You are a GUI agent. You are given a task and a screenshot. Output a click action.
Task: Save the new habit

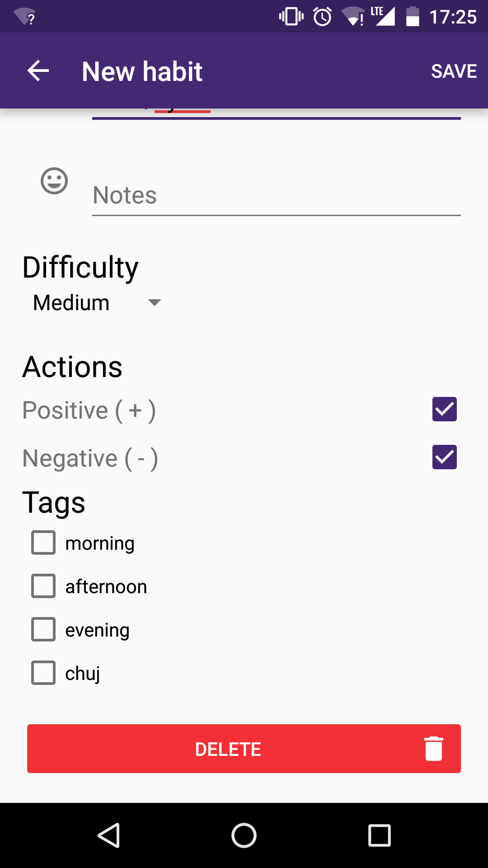click(x=454, y=71)
